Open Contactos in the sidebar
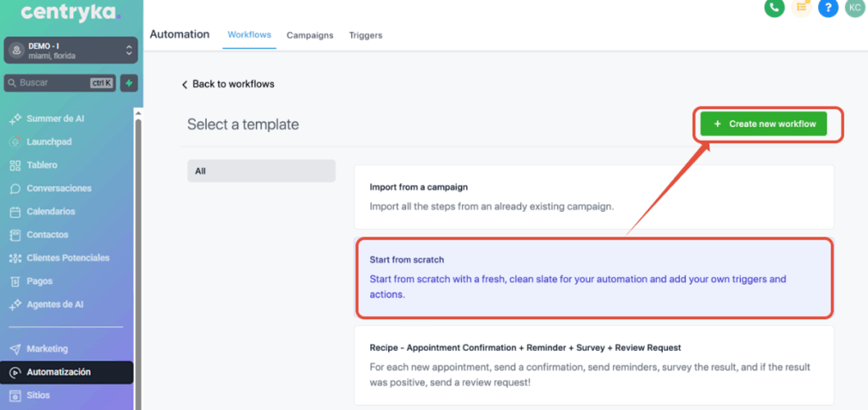The height and width of the screenshot is (410, 868). tap(47, 235)
